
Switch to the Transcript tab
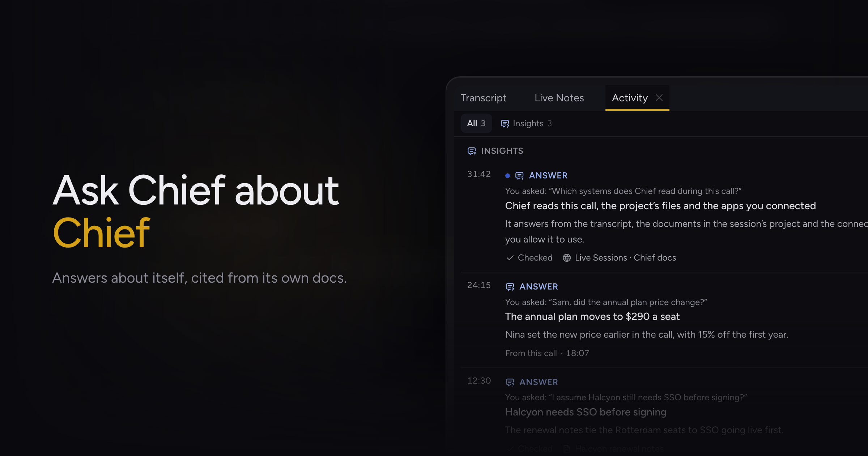coord(483,98)
